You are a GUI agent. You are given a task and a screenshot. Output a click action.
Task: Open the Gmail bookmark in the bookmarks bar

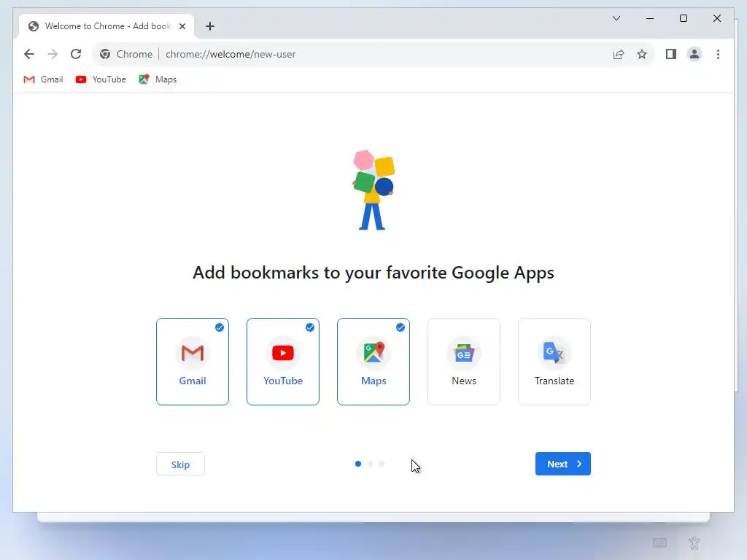click(x=43, y=79)
